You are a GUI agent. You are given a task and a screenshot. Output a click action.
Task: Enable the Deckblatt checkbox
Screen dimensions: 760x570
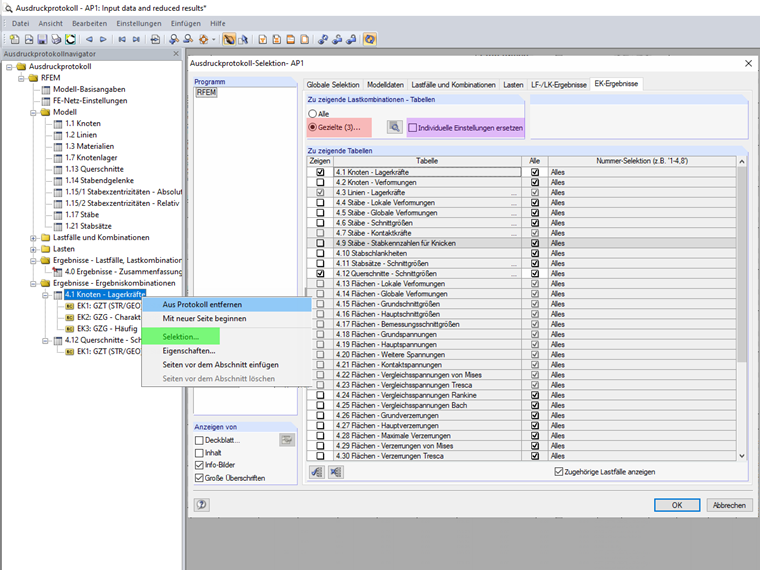(x=199, y=440)
